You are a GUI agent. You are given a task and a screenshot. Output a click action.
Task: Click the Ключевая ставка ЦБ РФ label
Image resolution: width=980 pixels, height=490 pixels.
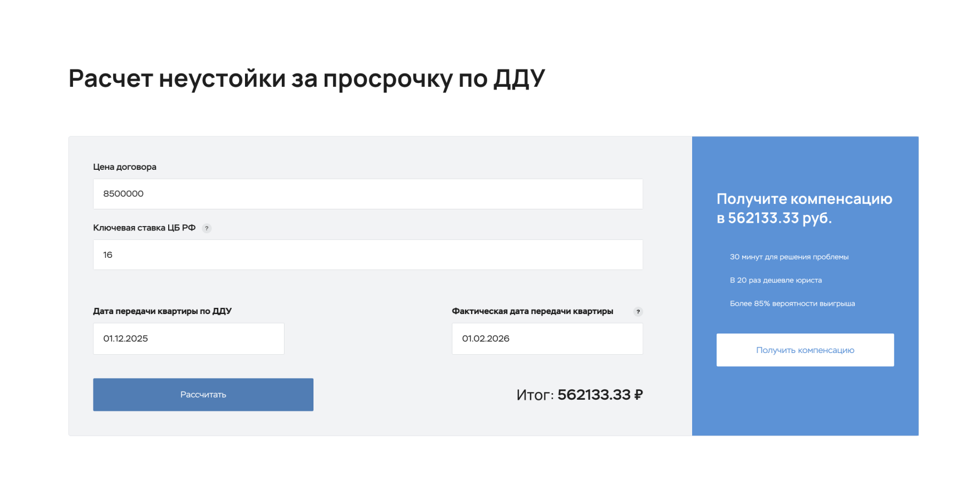point(144,228)
